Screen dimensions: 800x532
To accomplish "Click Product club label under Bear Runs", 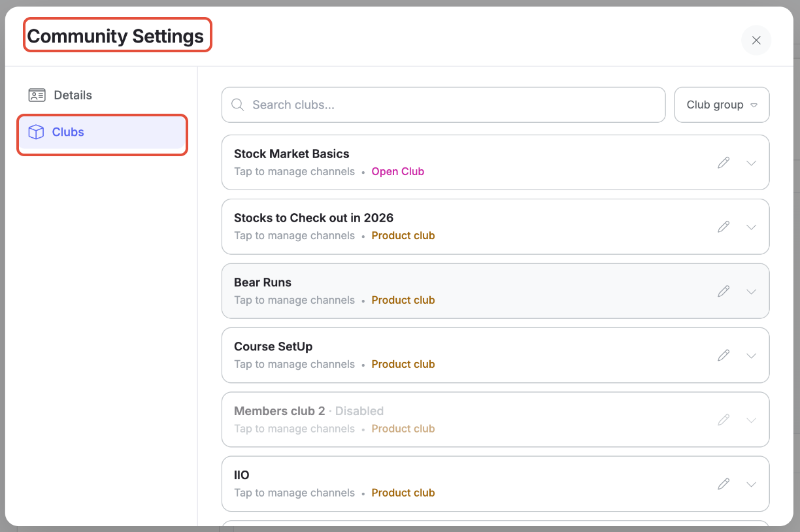I will (403, 300).
